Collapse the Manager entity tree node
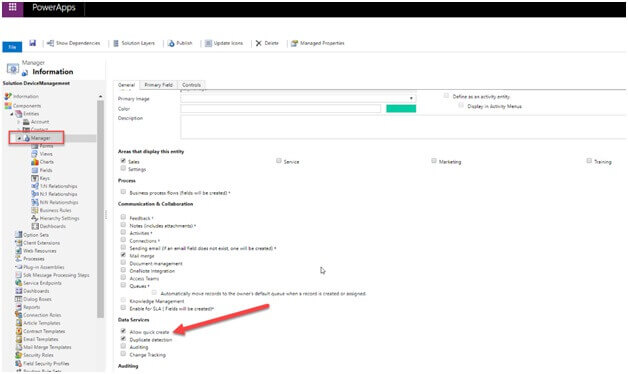The height and width of the screenshot is (374, 628). click(19, 138)
